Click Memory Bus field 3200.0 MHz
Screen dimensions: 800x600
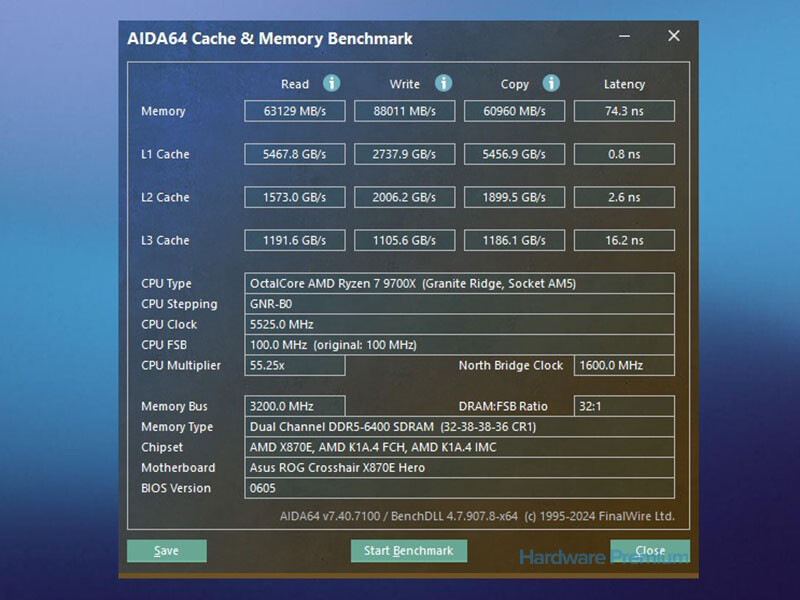click(x=295, y=406)
